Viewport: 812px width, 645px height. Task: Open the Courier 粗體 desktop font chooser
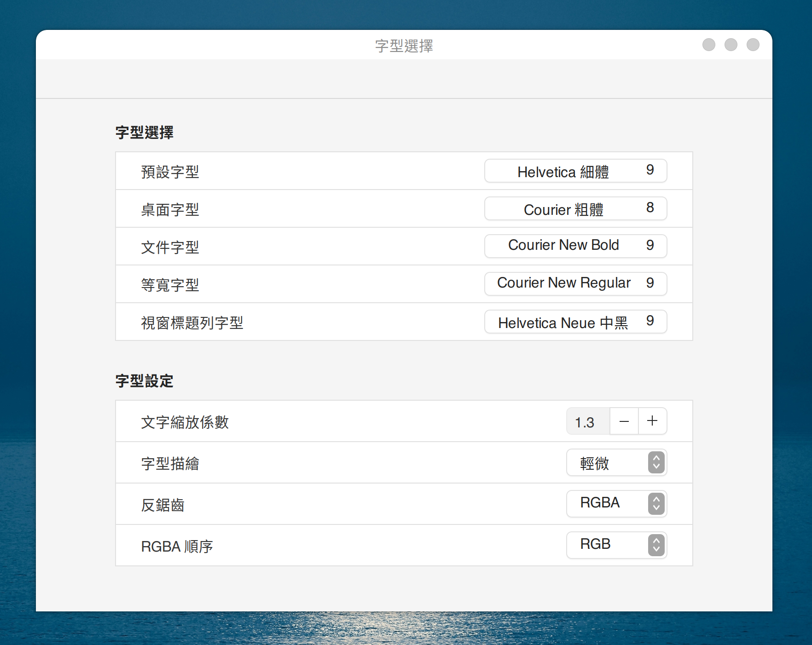tap(575, 209)
